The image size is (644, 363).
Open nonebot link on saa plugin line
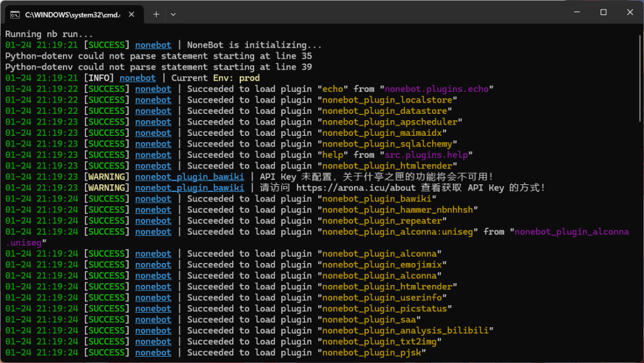[153, 320]
